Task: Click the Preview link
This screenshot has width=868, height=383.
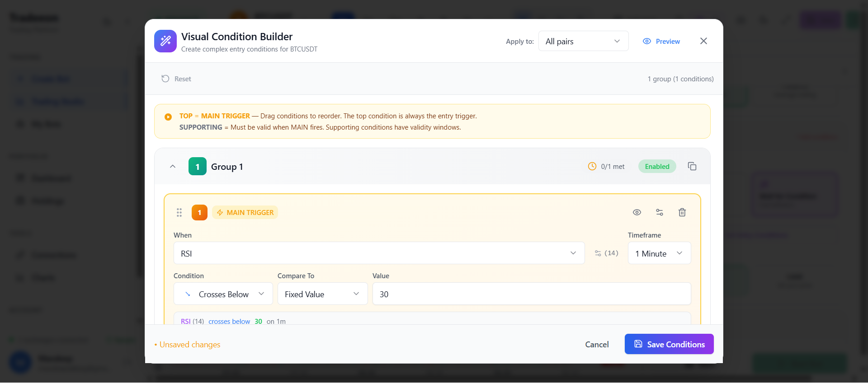Action: point(661,41)
